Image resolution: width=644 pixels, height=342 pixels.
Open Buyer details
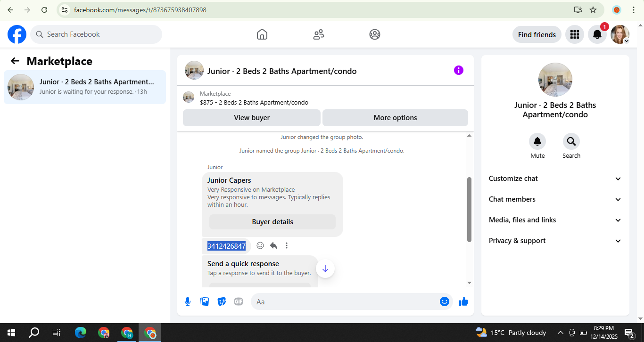272,222
